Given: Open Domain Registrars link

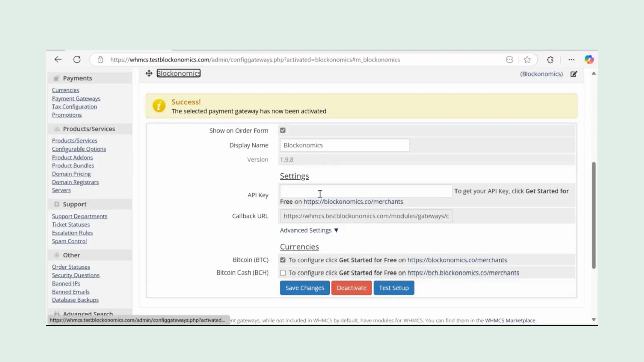Looking at the screenshot, I should (75, 182).
